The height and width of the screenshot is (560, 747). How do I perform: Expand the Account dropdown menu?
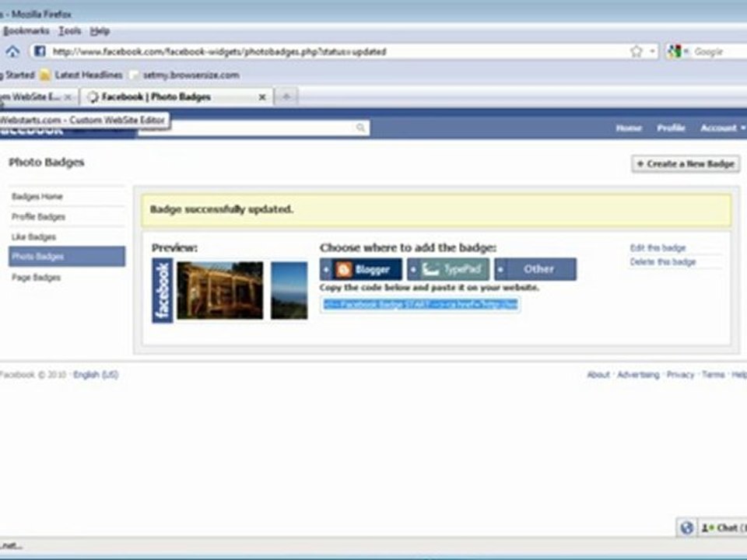722,128
